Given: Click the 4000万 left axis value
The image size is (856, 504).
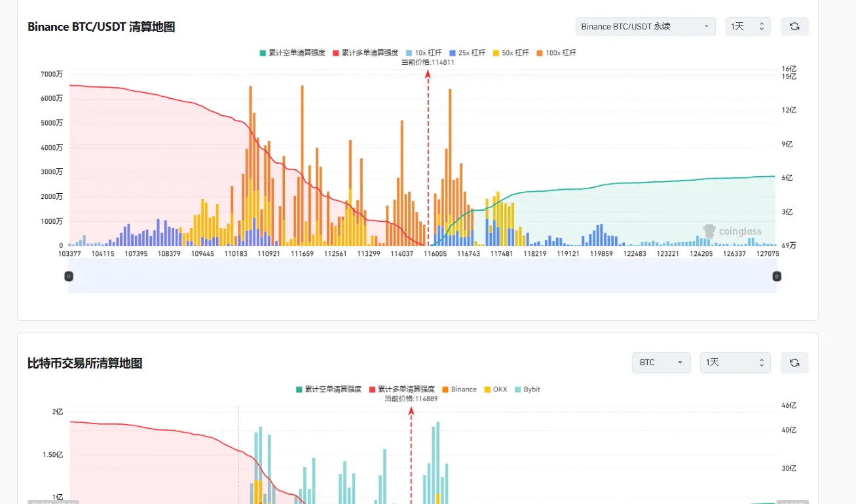Looking at the screenshot, I should coord(52,148).
